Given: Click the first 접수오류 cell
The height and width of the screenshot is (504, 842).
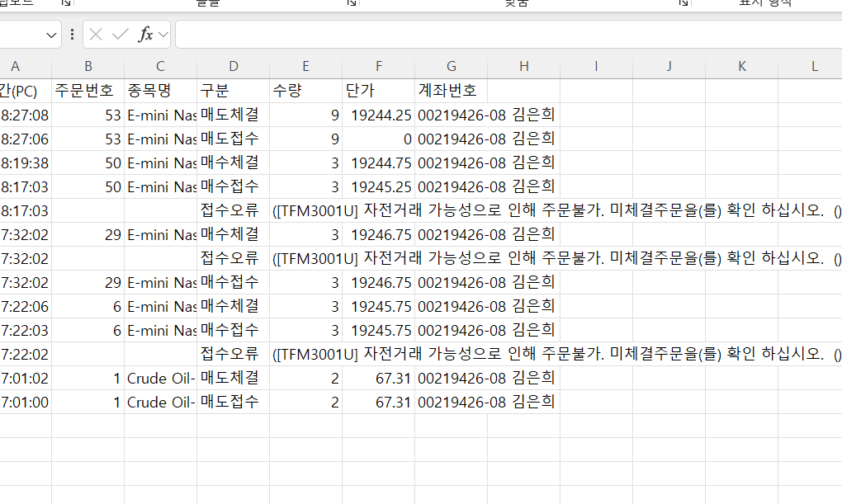Looking at the screenshot, I should 233,210.
